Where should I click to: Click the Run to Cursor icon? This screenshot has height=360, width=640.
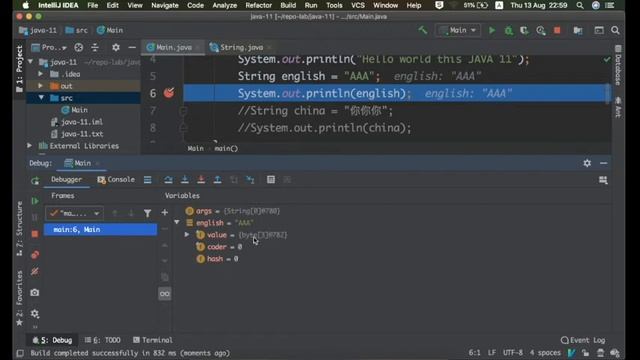pyautogui.click(x=250, y=180)
